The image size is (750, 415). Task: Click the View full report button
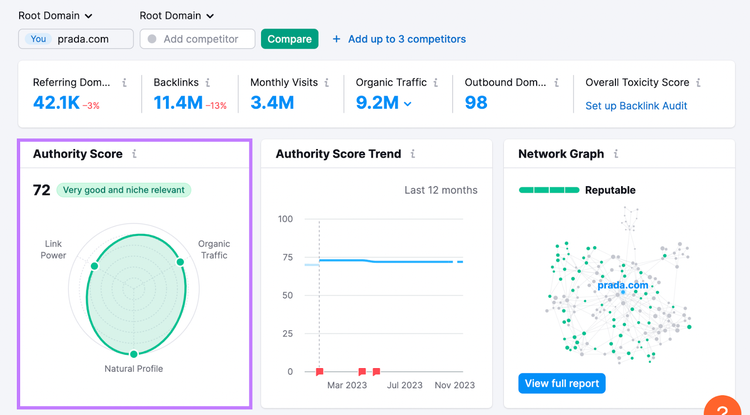(562, 383)
